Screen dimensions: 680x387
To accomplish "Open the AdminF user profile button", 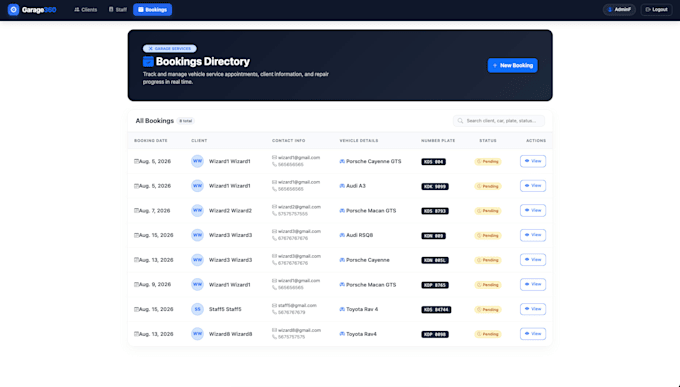I will pos(619,10).
